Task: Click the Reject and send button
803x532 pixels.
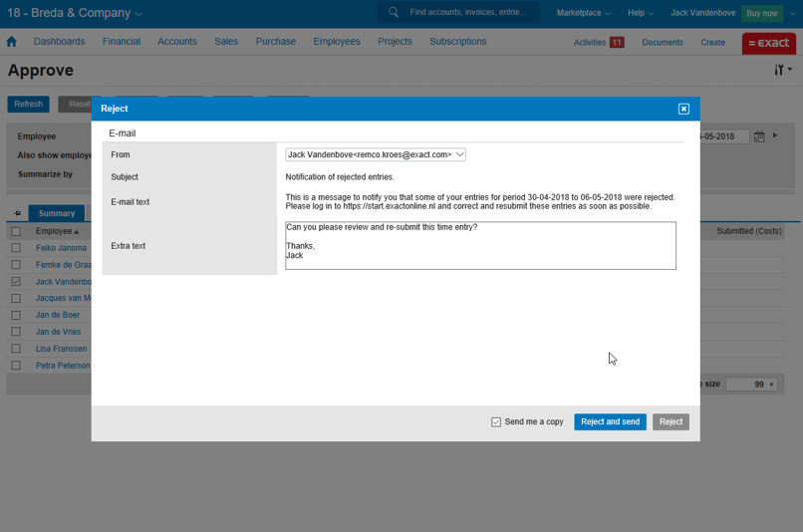Action: [610, 422]
